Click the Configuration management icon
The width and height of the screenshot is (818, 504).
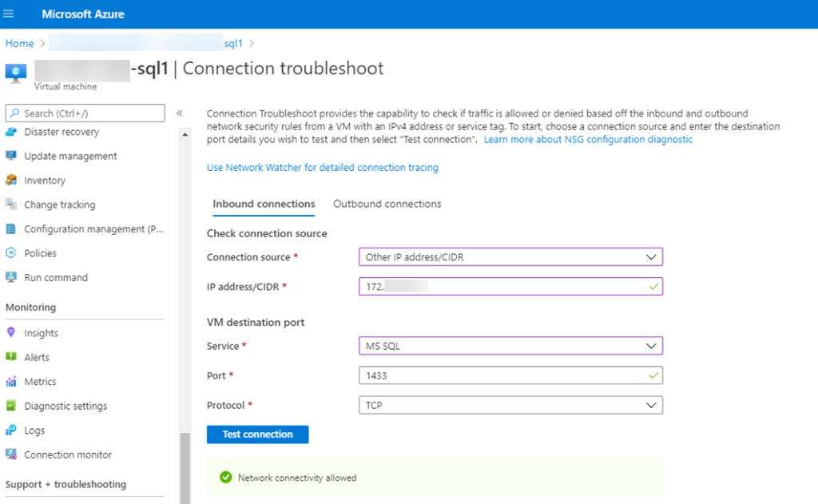(x=11, y=229)
